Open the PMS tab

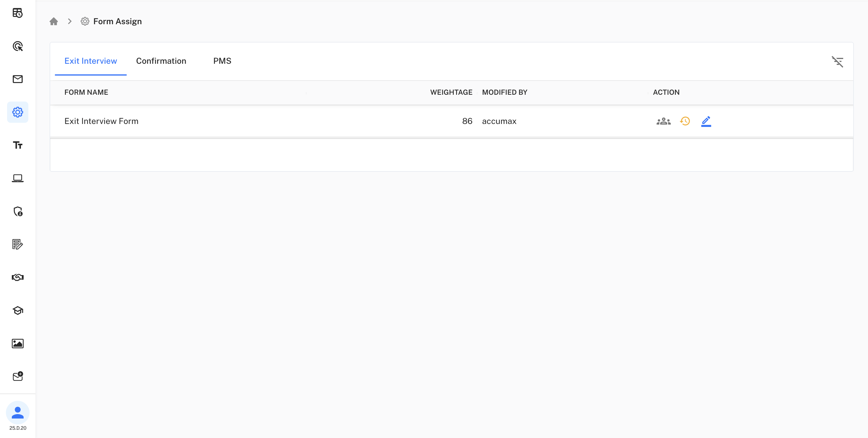222,61
